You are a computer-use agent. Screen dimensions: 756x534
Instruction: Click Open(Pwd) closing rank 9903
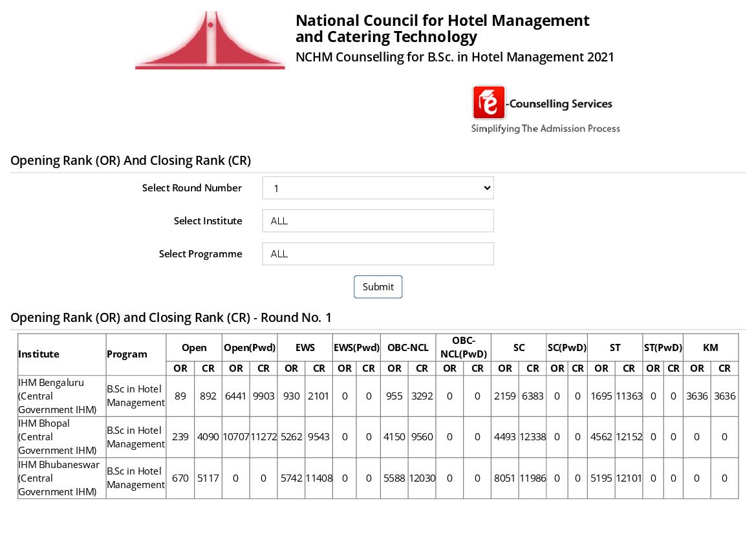pyautogui.click(x=264, y=396)
